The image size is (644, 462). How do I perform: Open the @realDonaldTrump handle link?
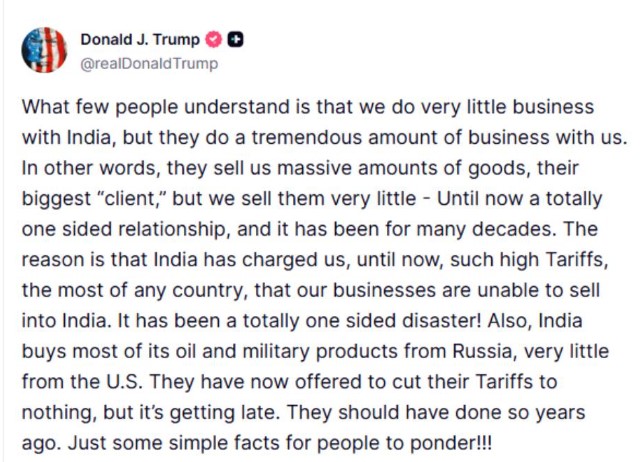coord(148,63)
